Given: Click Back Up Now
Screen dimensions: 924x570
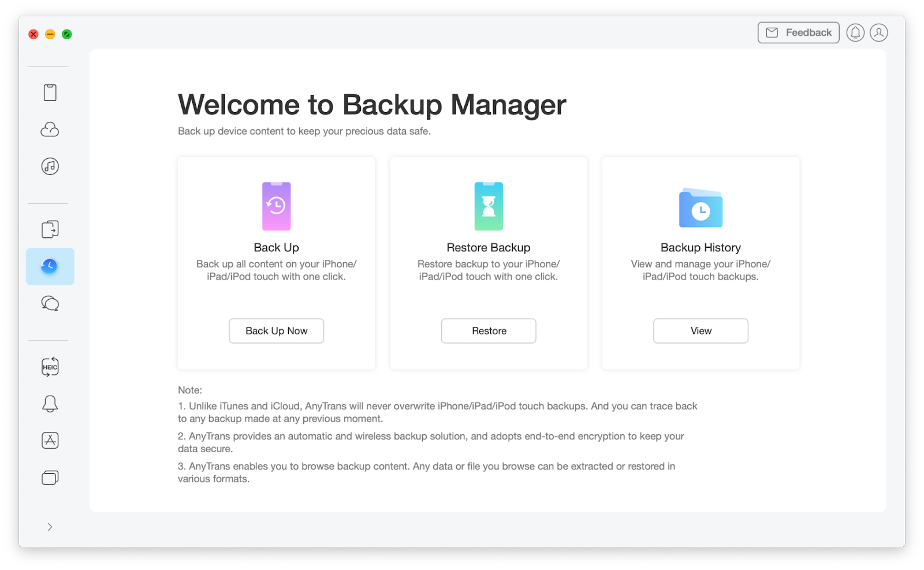Looking at the screenshot, I should click(276, 330).
